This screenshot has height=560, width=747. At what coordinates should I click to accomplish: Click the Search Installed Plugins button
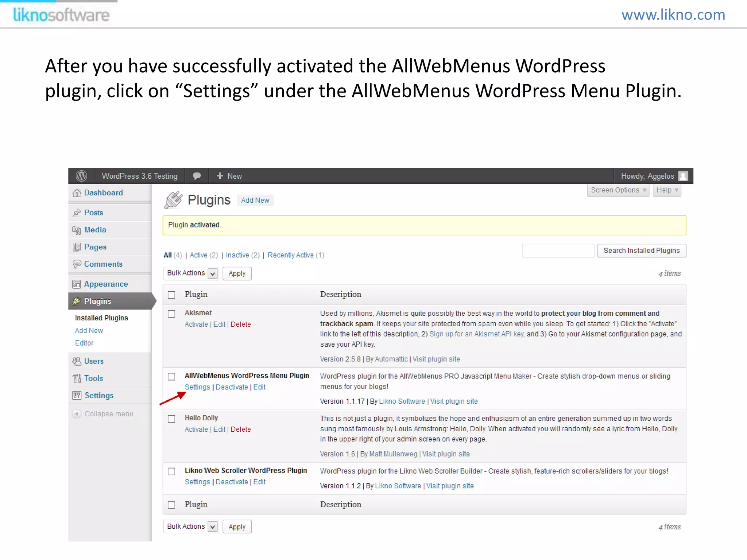pyautogui.click(x=642, y=250)
